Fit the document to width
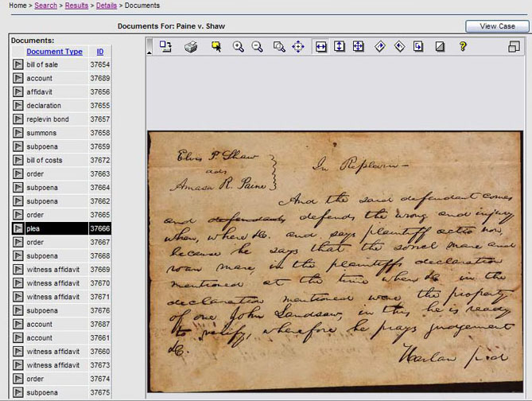532x401 pixels. coord(320,46)
